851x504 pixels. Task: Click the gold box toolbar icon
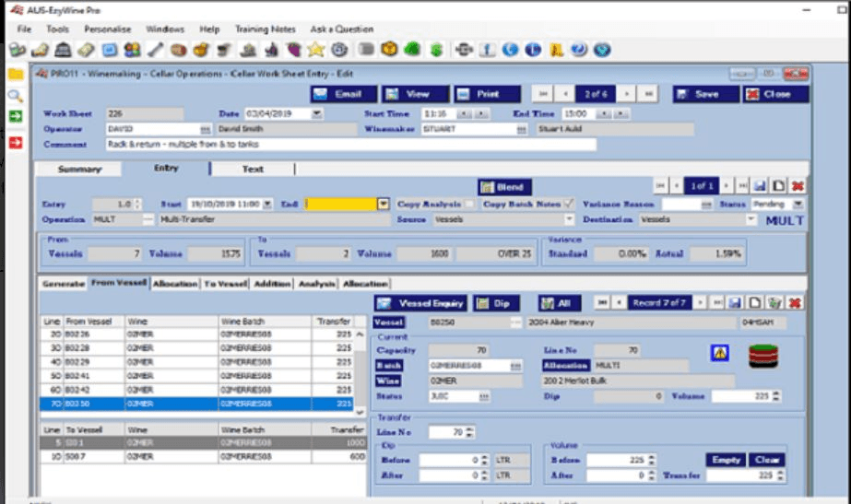coord(389,50)
